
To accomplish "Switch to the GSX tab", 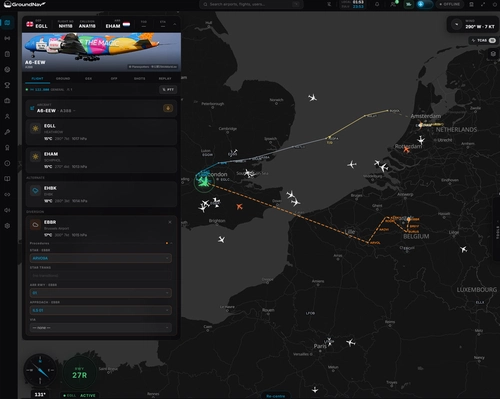I will [x=88, y=79].
